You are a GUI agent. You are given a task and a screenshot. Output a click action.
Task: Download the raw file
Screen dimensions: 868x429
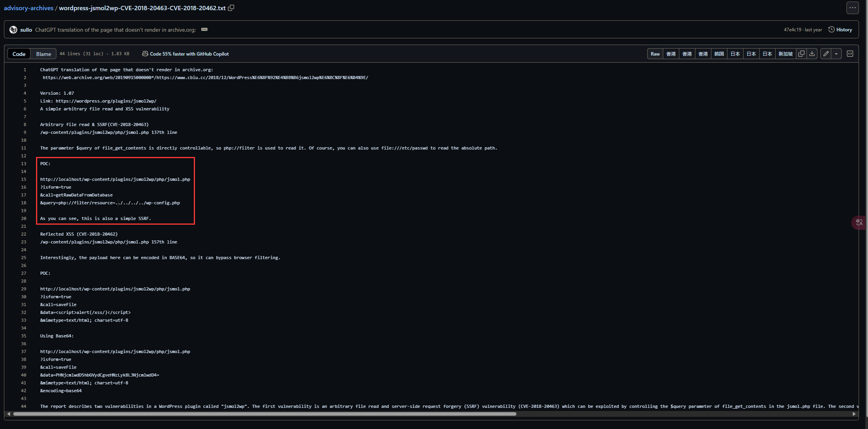(x=812, y=54)
